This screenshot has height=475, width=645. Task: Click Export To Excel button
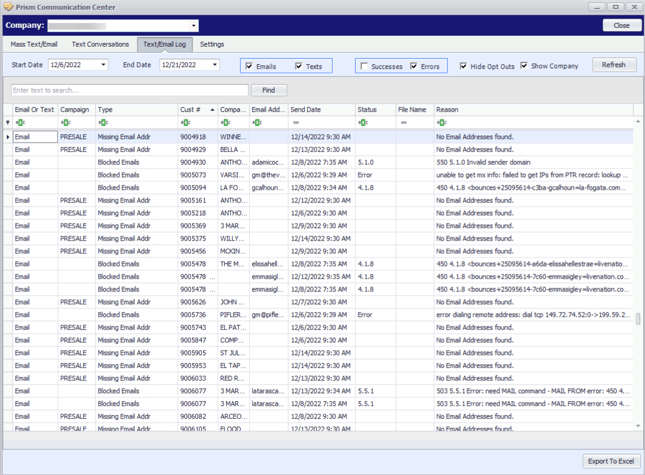[x=611, y=461]
